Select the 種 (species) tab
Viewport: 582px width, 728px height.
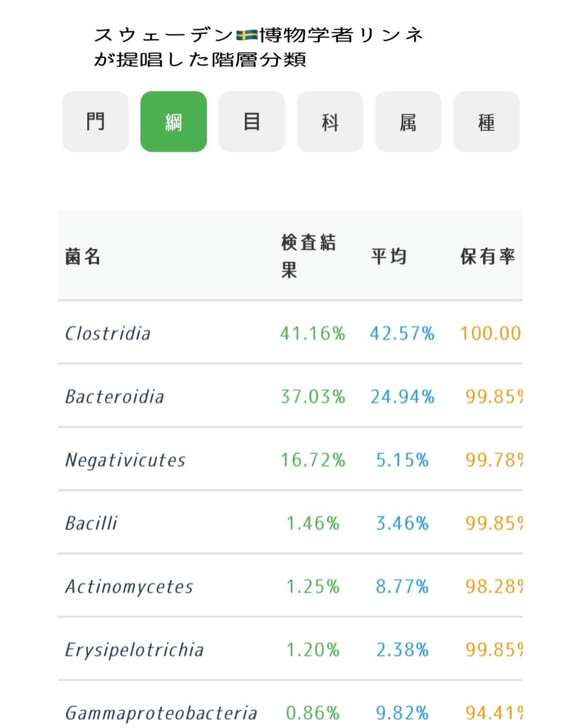click(486, 121)
